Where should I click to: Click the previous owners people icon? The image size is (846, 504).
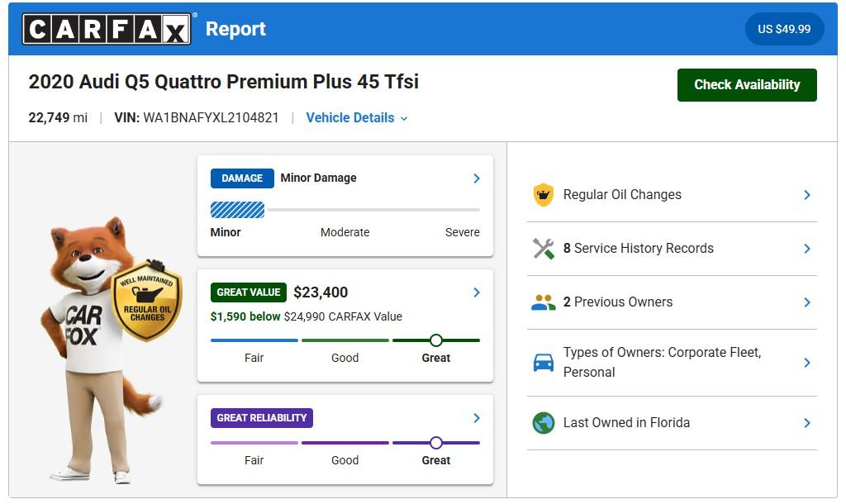[x=544, y=302]
